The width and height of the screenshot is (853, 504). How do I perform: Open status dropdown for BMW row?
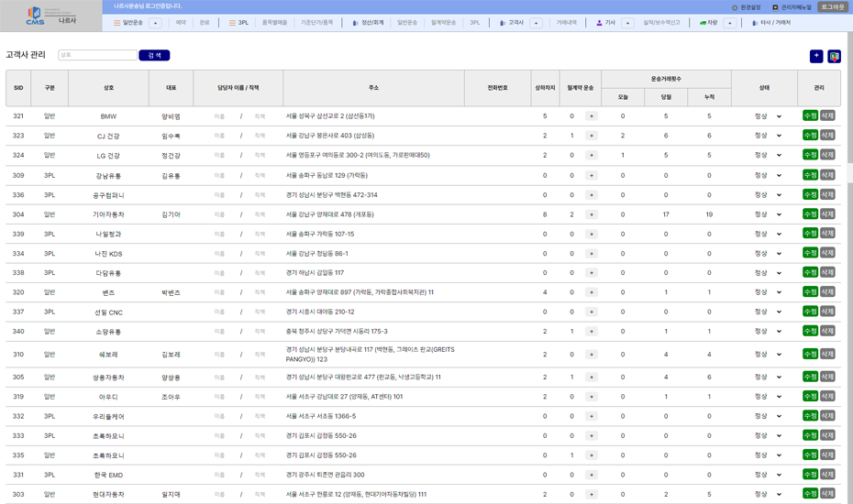[x=768, y=116]
